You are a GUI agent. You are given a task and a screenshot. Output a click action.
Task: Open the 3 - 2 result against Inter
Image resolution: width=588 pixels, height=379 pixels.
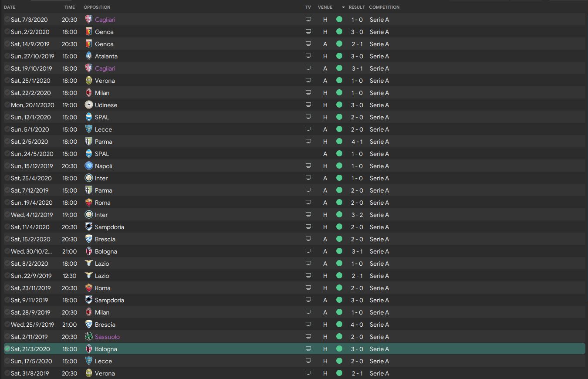click(x=357, y=215)
